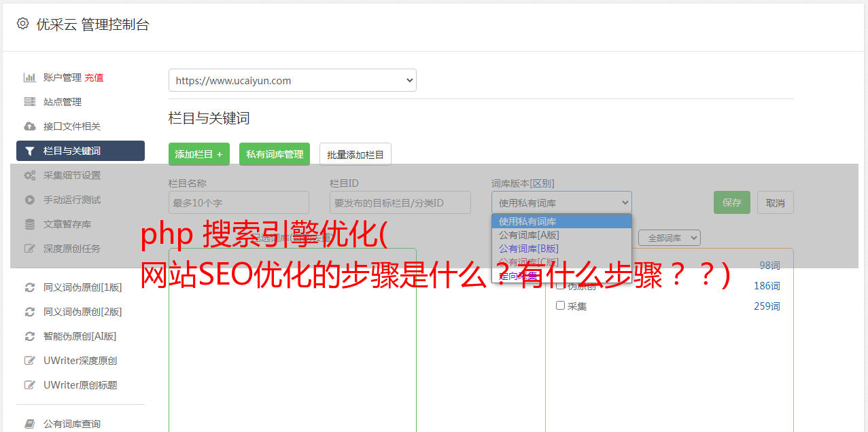Go to UWriter深度原创
The height and width of the screenshot is (432, 868).
coord(80,361)
